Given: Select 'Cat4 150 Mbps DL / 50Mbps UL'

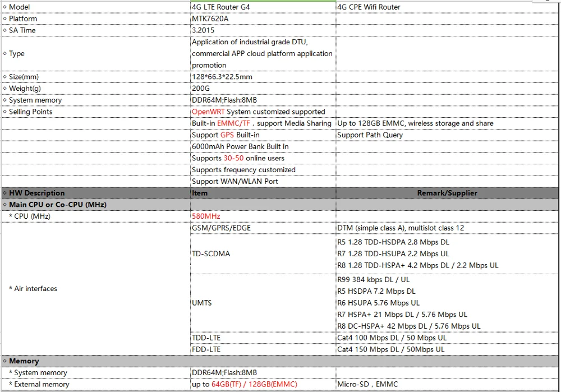Looking at the screenshot, I should (447, 349).
